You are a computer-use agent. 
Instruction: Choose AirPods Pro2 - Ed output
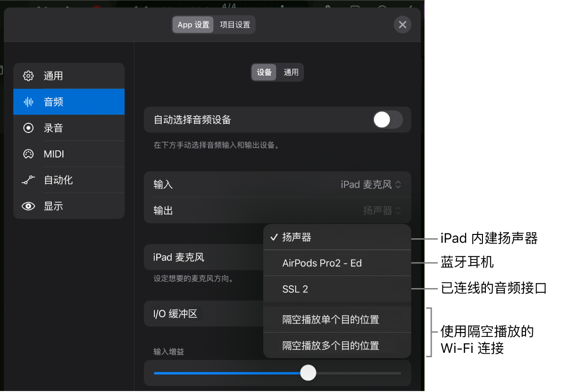coord(337,263)
